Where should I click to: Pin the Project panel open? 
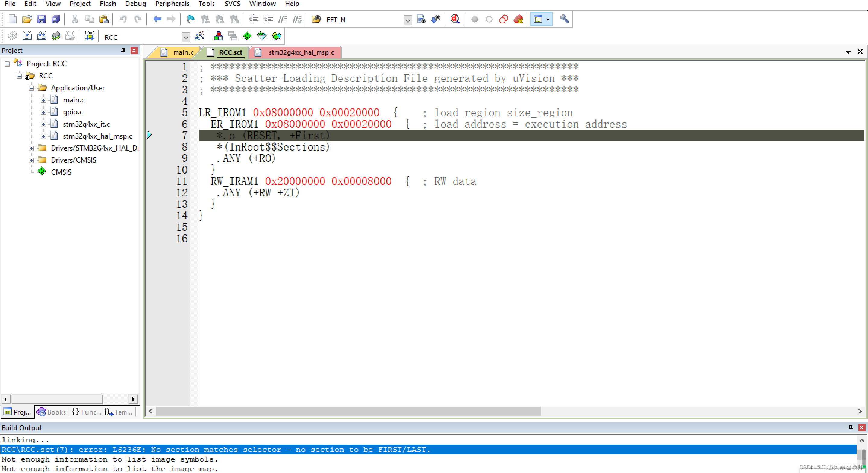123,50
